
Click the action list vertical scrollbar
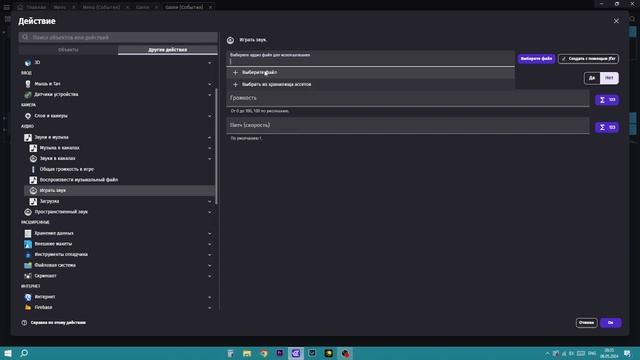pos(216,146)
